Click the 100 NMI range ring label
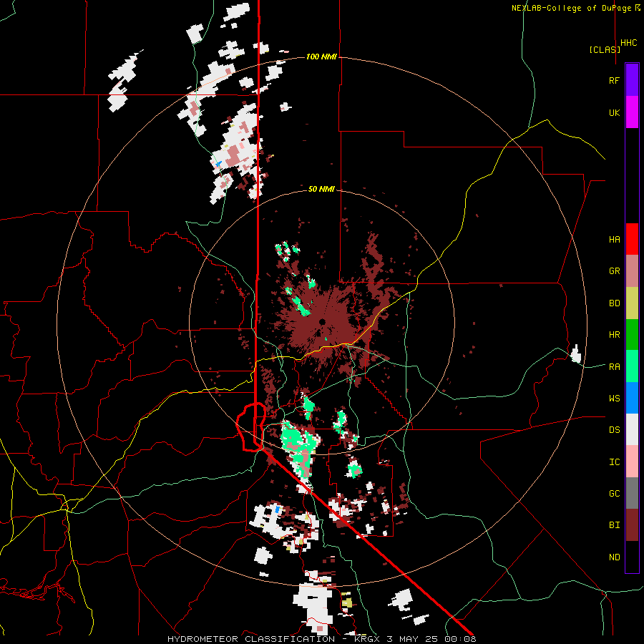The image size is (644, 644). (321, 57)
